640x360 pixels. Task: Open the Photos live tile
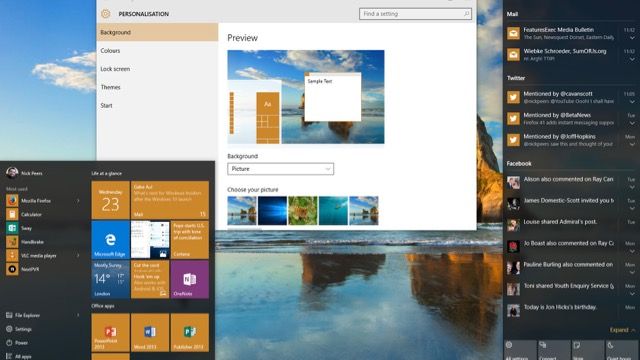pyautogui.click(x=150, y=240)
